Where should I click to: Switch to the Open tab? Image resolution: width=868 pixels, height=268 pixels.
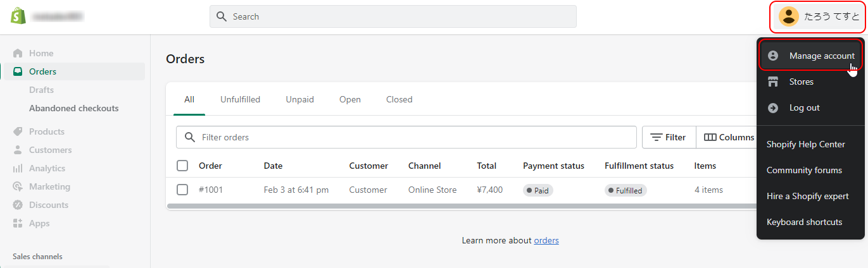(350, 99)
